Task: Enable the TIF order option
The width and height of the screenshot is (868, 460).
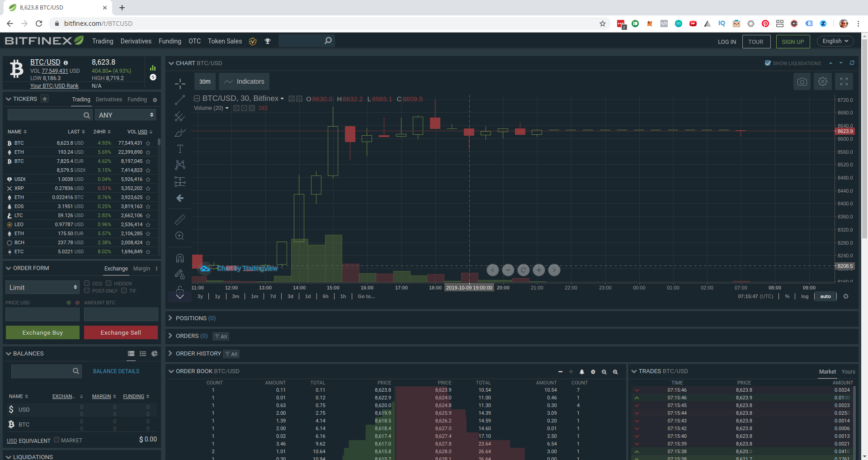Action: 124,290
